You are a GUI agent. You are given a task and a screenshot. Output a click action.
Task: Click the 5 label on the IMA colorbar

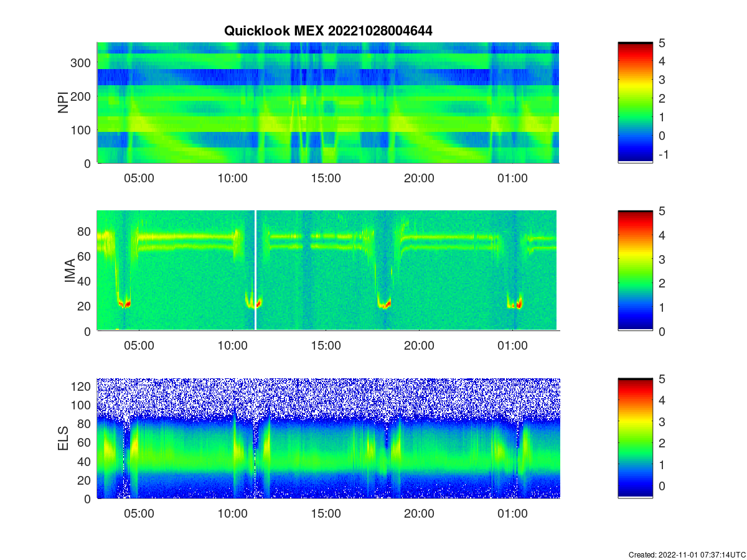coord(662,210)
